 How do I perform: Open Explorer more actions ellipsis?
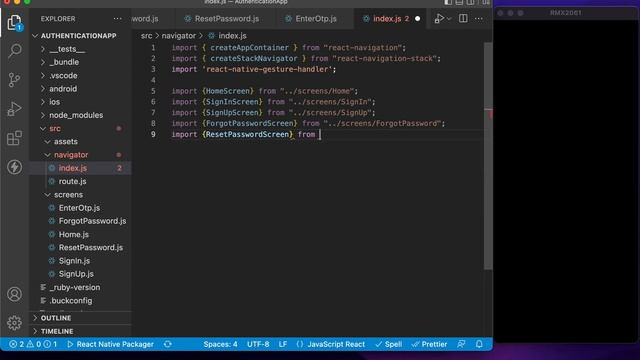[118, 19]
